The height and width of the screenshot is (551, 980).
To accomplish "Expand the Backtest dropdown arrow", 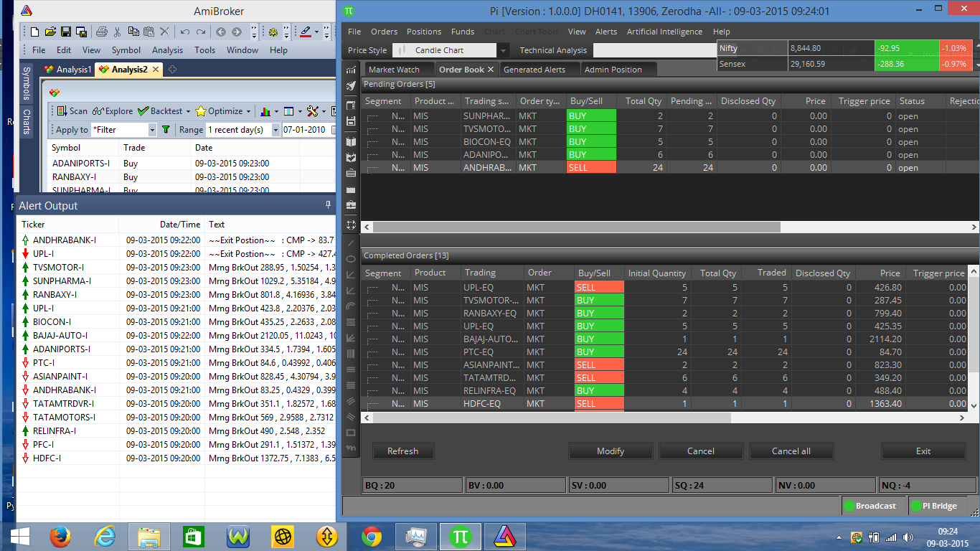I will point(188,112).
